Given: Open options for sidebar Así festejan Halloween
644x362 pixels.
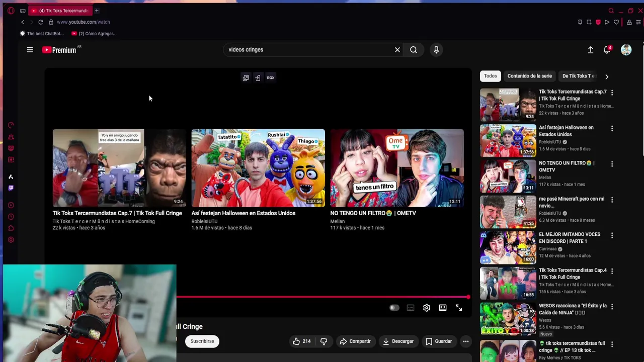Looking at the screenshot, I should point(612,128).
